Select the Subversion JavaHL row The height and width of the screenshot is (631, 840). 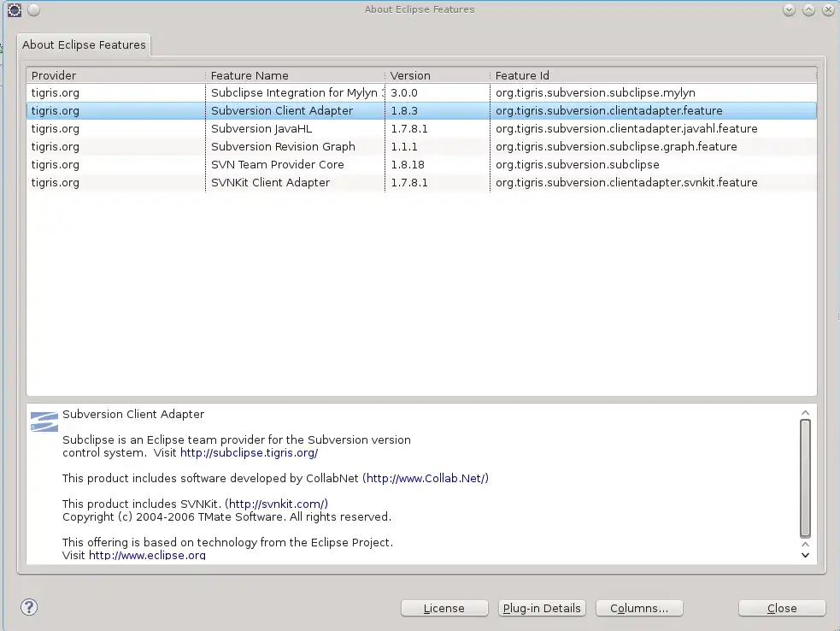[x=421, y=128]
